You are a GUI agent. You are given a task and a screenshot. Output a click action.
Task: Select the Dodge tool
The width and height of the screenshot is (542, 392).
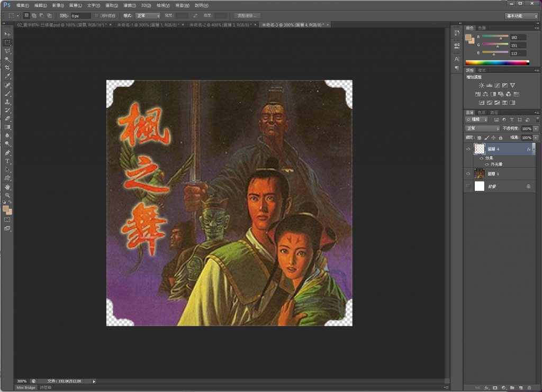click(x=7, y=144)
